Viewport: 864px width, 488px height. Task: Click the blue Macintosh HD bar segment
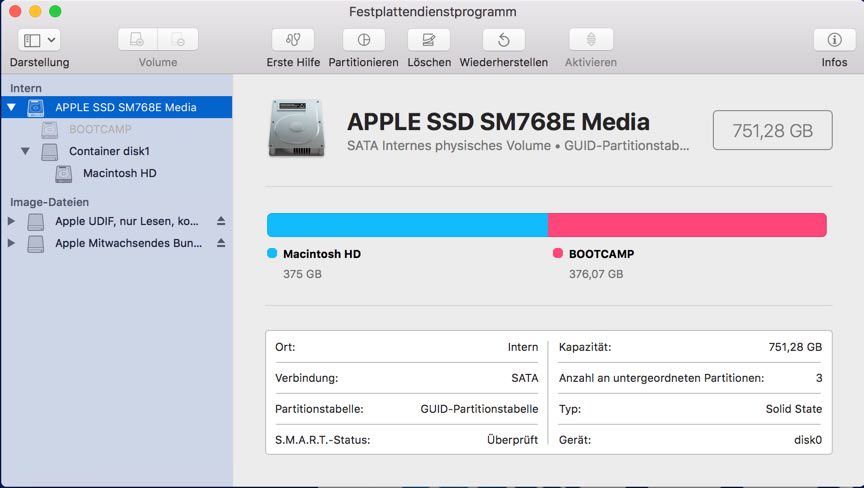407,225
